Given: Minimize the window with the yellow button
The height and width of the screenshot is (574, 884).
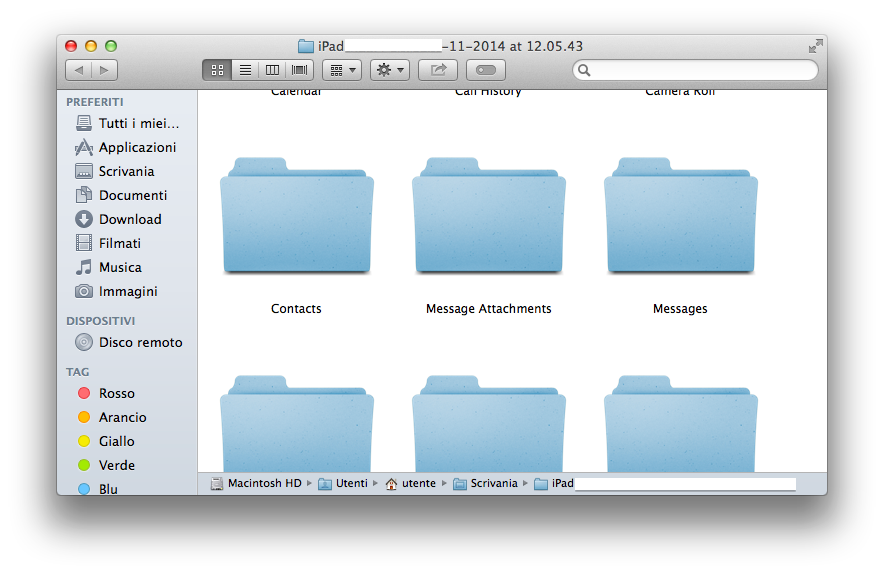Looking at the screenshot, I should (x=91, y=46).
